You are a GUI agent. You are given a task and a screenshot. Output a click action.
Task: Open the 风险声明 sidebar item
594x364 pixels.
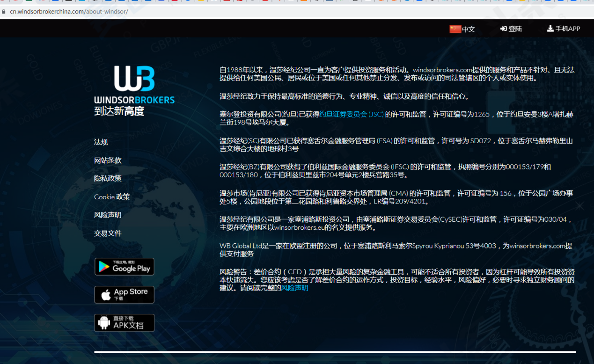(108, 215)
